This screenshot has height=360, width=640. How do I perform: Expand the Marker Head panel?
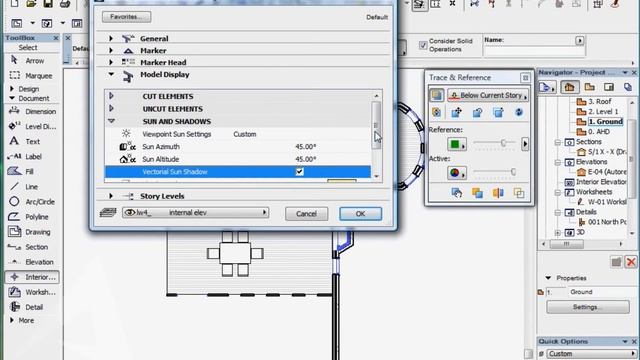coord(111,62)
